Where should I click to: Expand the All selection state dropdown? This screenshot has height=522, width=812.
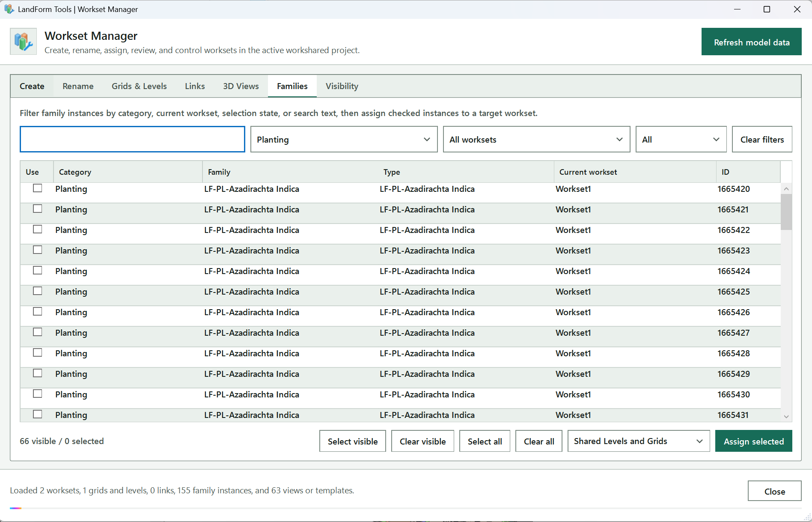pyautogui.click(x=681, y=139)
